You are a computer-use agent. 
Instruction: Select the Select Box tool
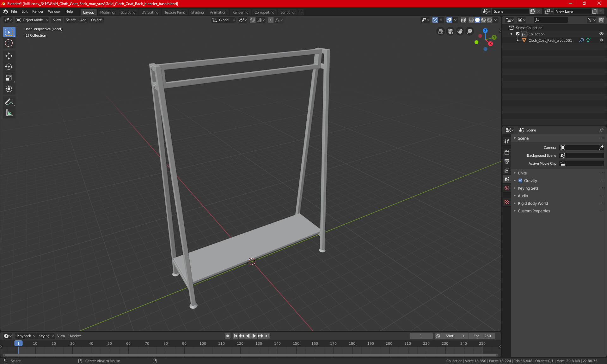pos(9,32)
